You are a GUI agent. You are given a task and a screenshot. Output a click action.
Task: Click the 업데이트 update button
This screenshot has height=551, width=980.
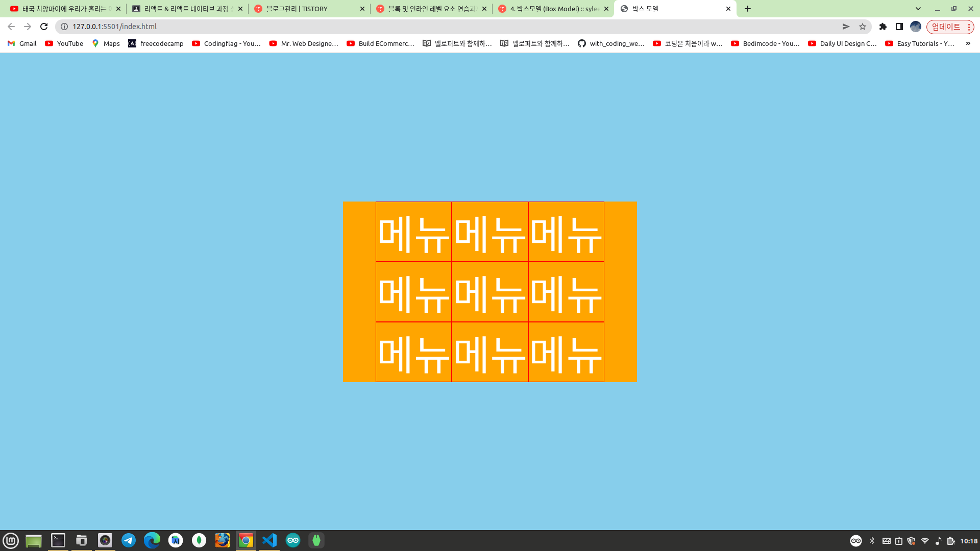tap(946, 27)
